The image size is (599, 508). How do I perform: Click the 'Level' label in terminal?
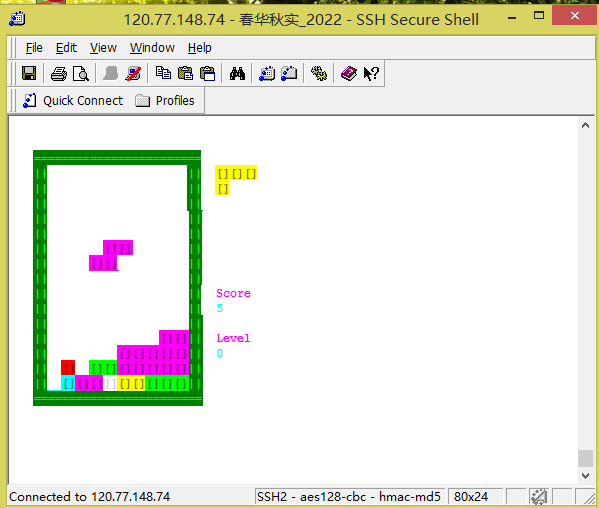click(x=233, y=338)
